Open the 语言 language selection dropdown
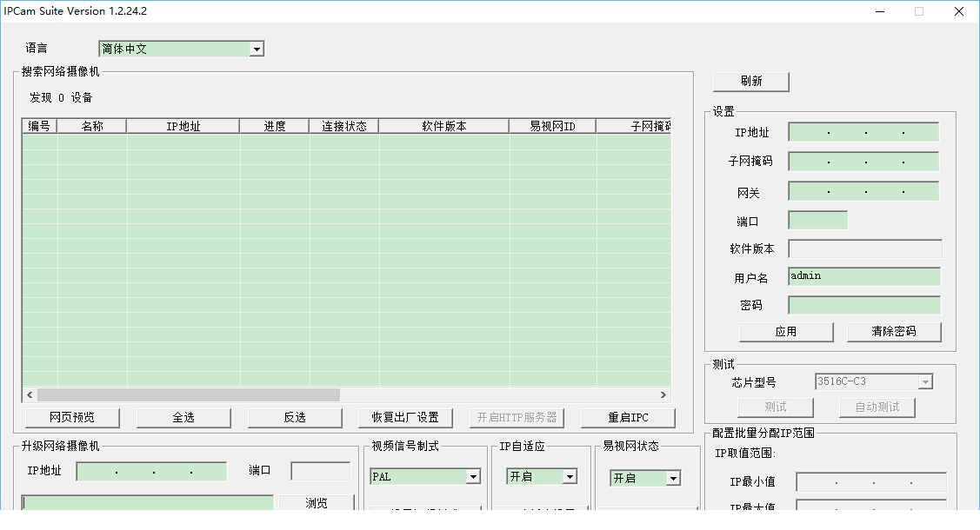This screenshot has width=980, height=530. [257, 48]
